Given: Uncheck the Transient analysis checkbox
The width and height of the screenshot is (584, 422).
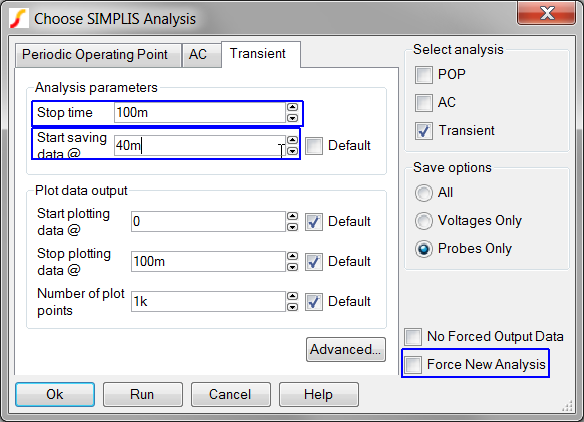Looking at the screenshot, I should click(x=424, y=131).
